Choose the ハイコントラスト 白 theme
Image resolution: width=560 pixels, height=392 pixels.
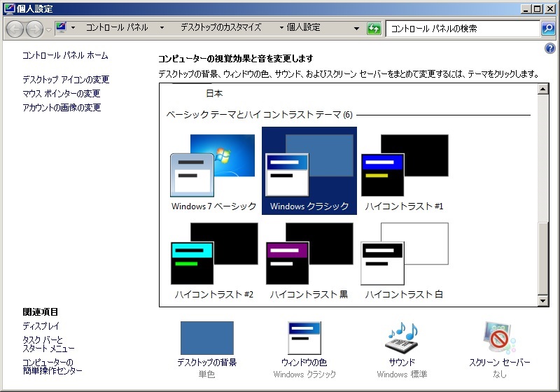[405, 260]
